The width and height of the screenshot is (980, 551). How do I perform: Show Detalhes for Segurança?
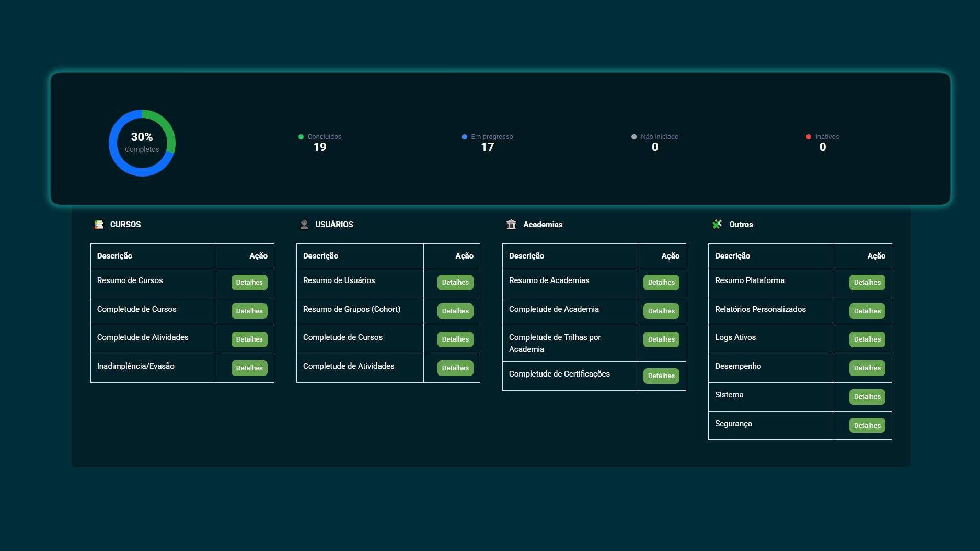click(867, 426)
